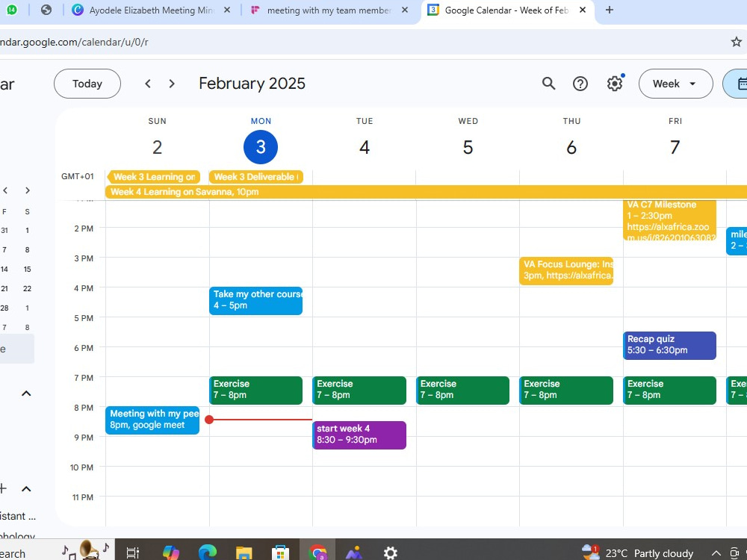This screenshot has height=560, width=747.
Task: Switch to Ayodele Elizabeth Meeting tab
Action: coord(151,10)
